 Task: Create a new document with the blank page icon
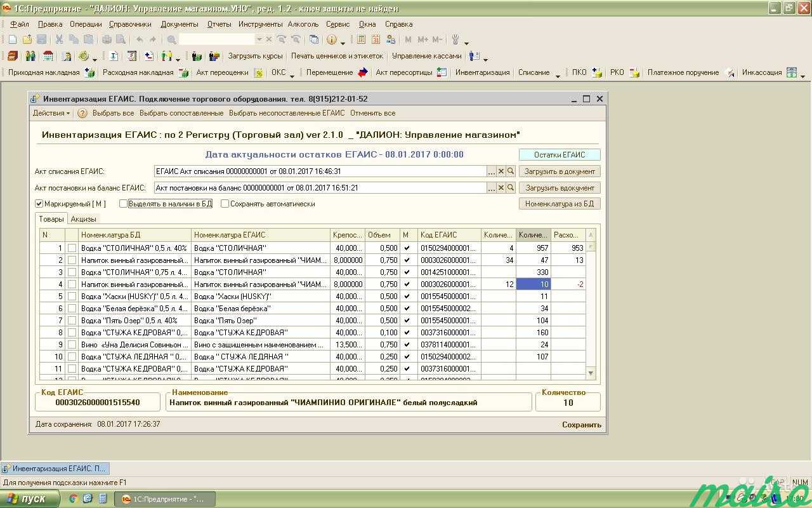point(13,39)
